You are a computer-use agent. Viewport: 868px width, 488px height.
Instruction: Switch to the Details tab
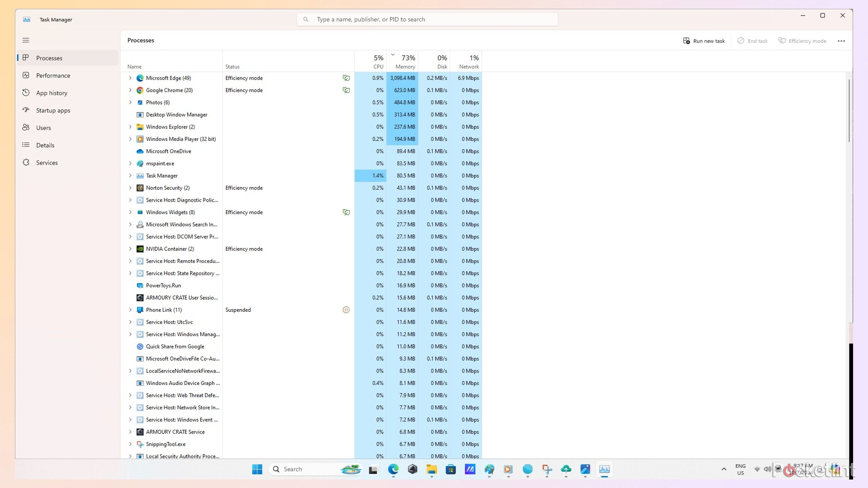tap(45, 145)
